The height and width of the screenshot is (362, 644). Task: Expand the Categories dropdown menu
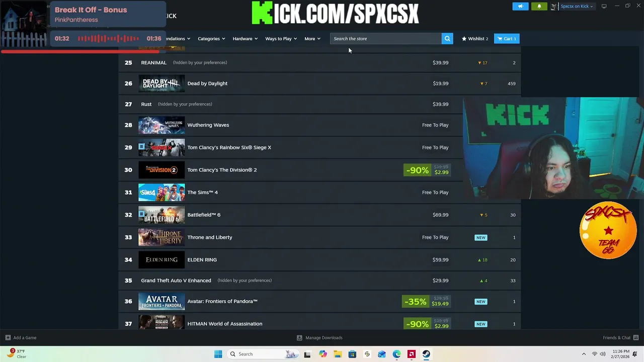click(x=211, y=39)
